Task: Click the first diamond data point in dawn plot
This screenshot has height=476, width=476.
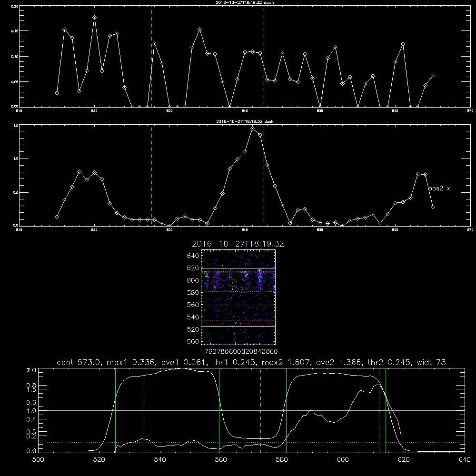Action: (57, 93)
